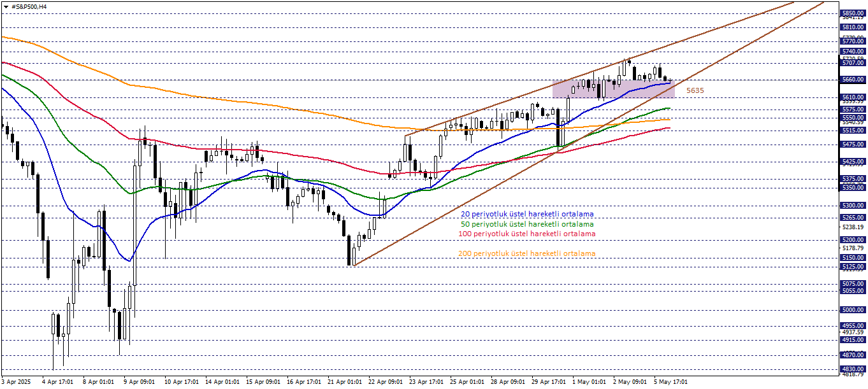Click the 8 Apr 01:01 time label
This screenshot has width=868, height=389.
point(98,382)
